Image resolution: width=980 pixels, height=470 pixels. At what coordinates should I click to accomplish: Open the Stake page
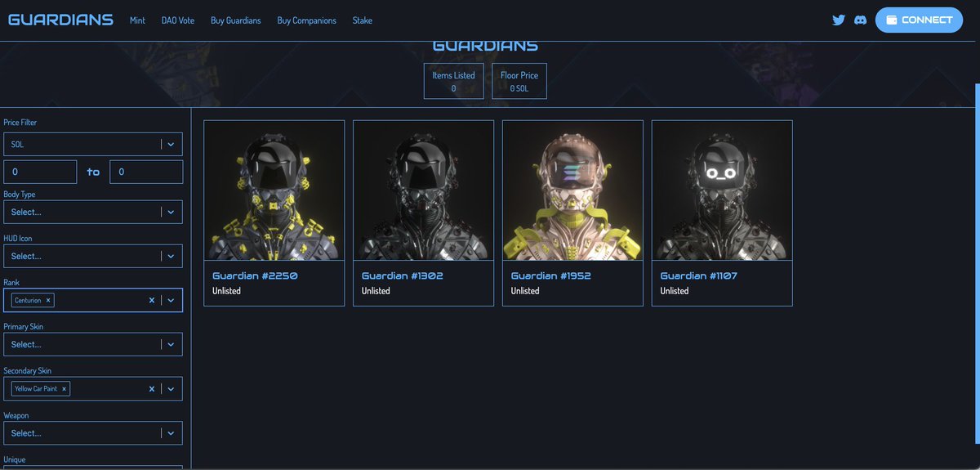pyautogui.click(x=363, y=20)
